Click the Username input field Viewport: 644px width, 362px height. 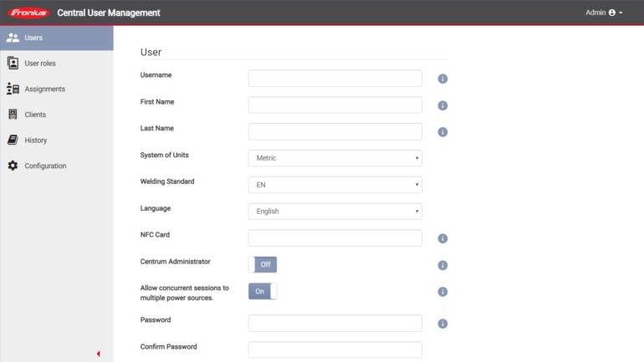335,78
